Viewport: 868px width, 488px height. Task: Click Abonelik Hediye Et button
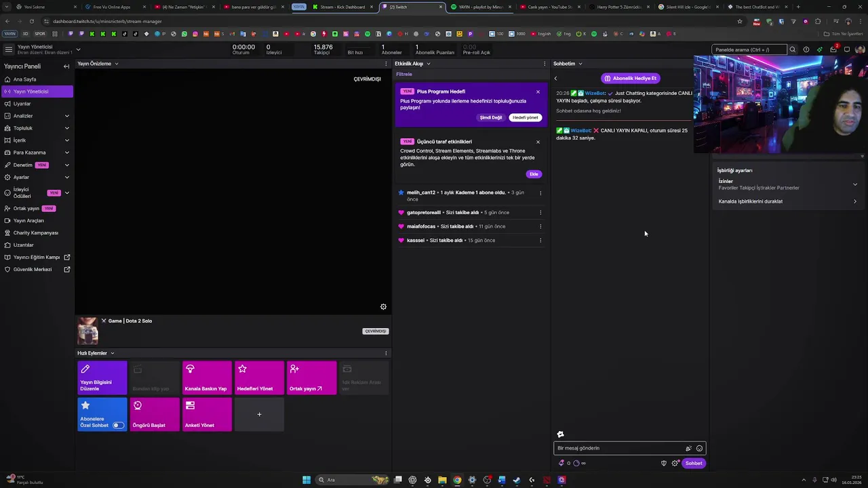click(631, 79)
